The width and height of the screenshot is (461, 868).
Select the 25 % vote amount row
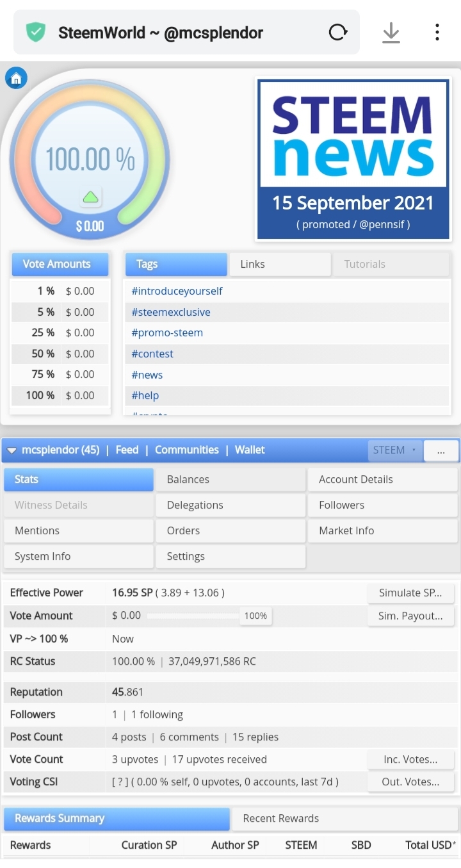point(61,332)
